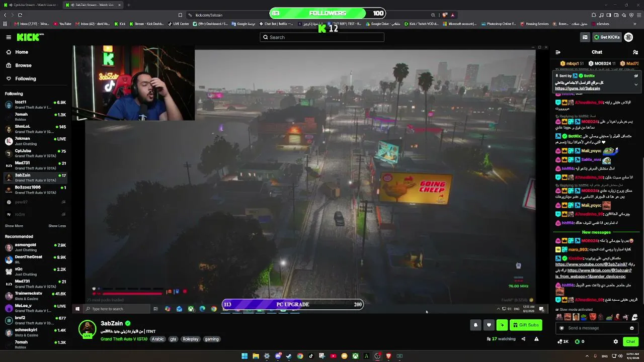The height and width of the screenshot is (362, 644).
Task: Reload the page
Action: click(20, 15)
